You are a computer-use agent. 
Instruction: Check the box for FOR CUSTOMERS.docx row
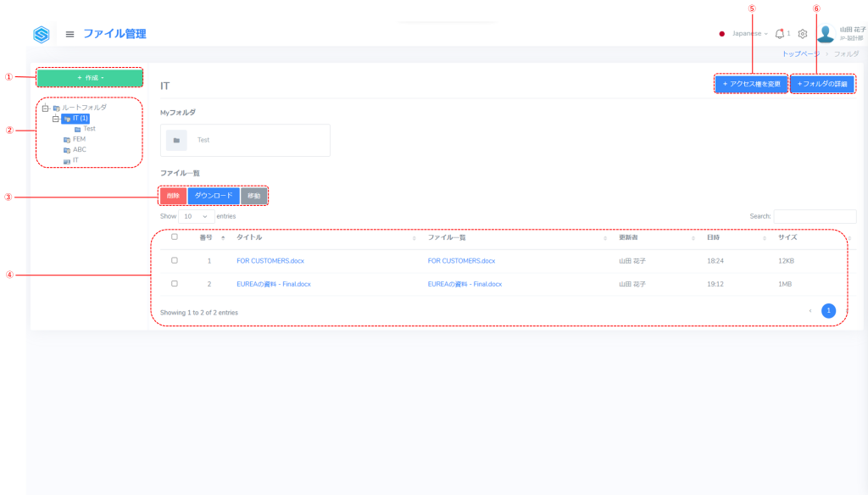click(175, 260)
